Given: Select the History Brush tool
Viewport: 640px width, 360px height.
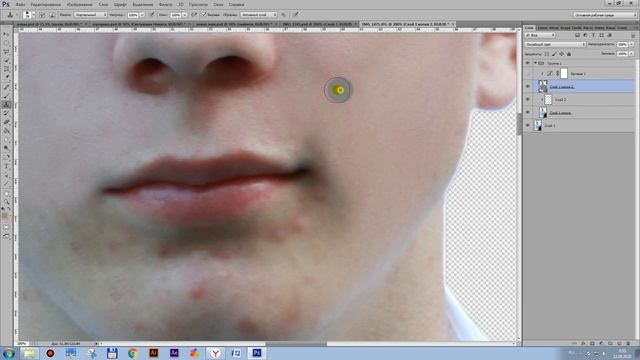Looking at the screenshot, I should point(7,114).
